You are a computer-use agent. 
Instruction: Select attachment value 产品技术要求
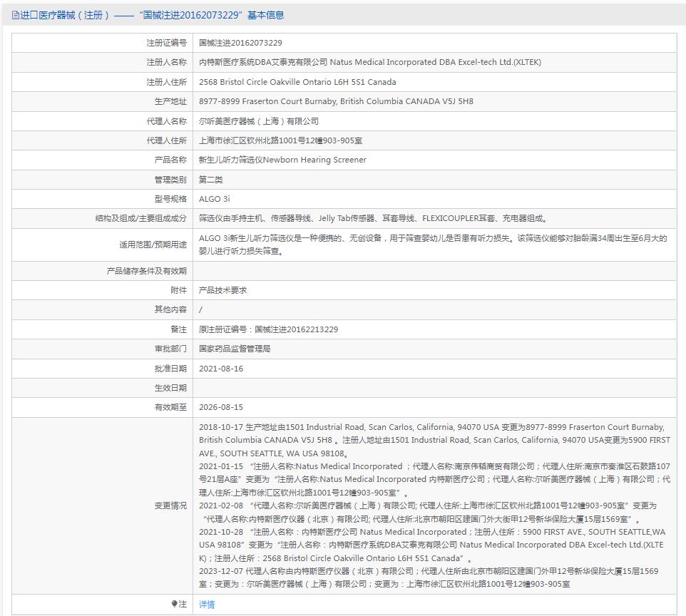coord(222,290)
